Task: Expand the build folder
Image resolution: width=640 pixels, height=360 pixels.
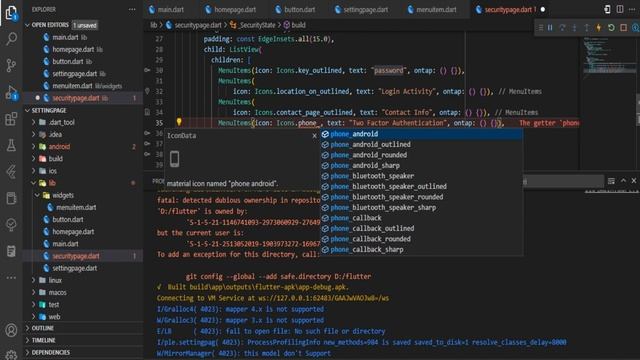Action: [x=34, y=159]
